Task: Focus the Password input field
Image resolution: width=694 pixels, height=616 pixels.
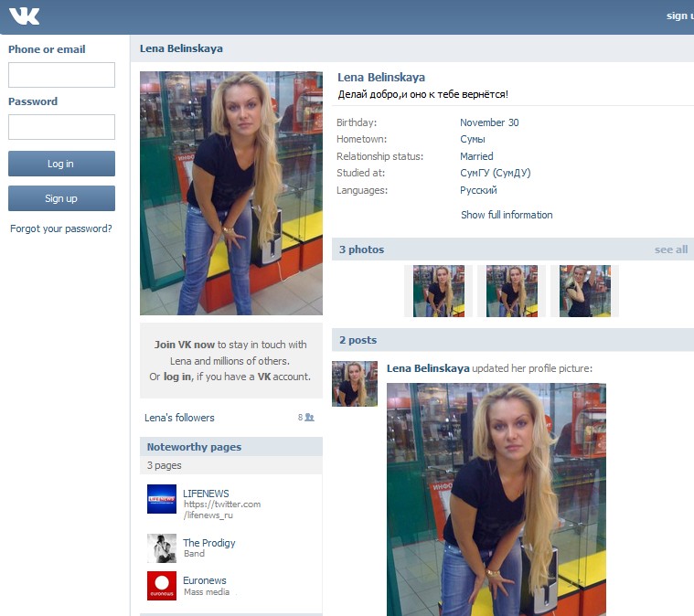Action: [61, 127]
